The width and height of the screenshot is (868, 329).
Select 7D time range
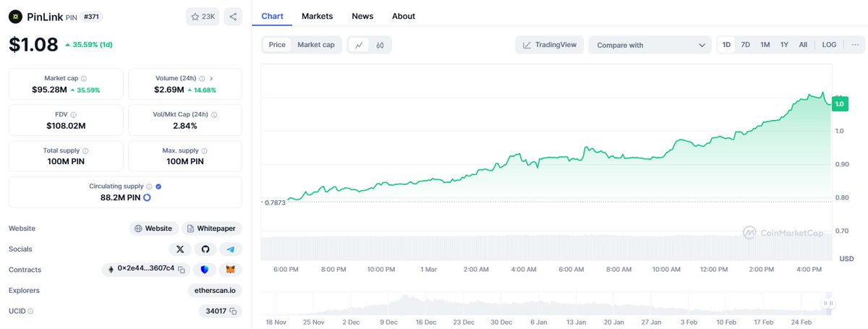745,45
